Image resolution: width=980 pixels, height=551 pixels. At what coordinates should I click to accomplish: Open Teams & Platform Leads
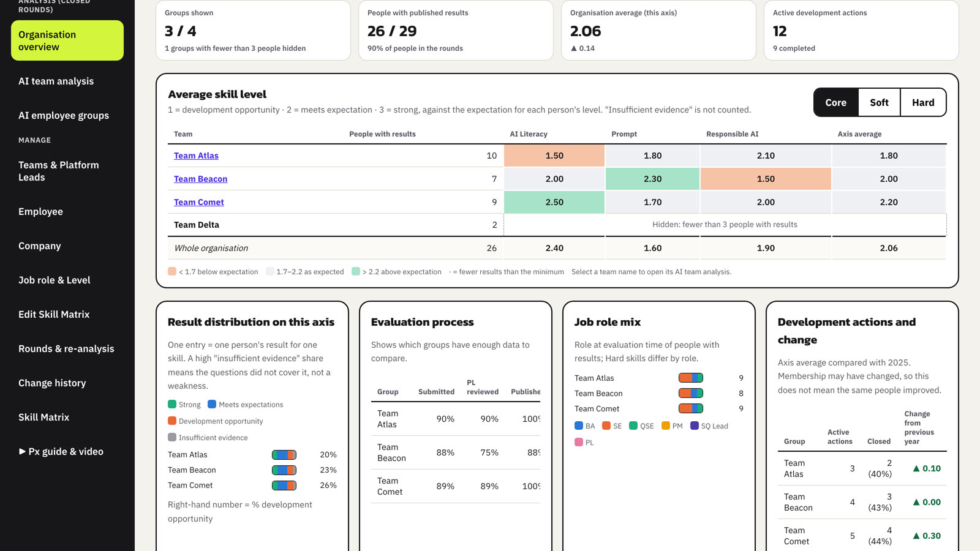coord(67,171)
